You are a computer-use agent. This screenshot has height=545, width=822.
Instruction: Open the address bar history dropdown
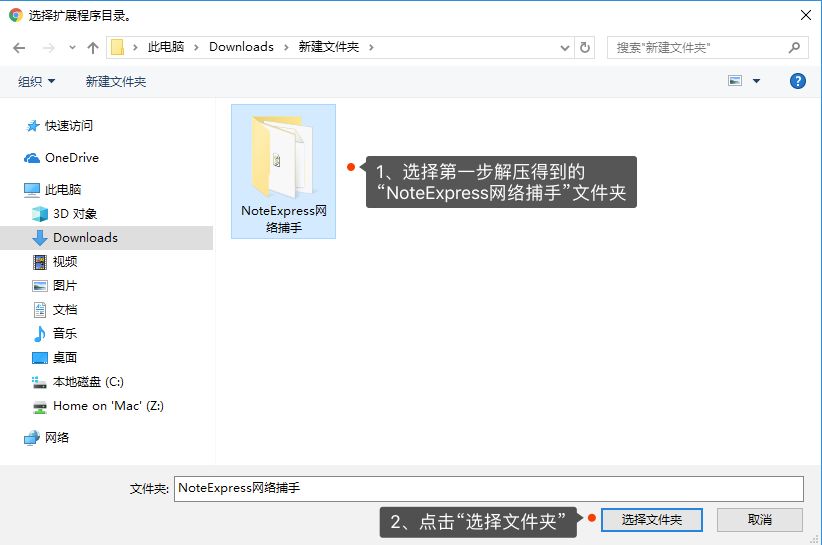565,48
